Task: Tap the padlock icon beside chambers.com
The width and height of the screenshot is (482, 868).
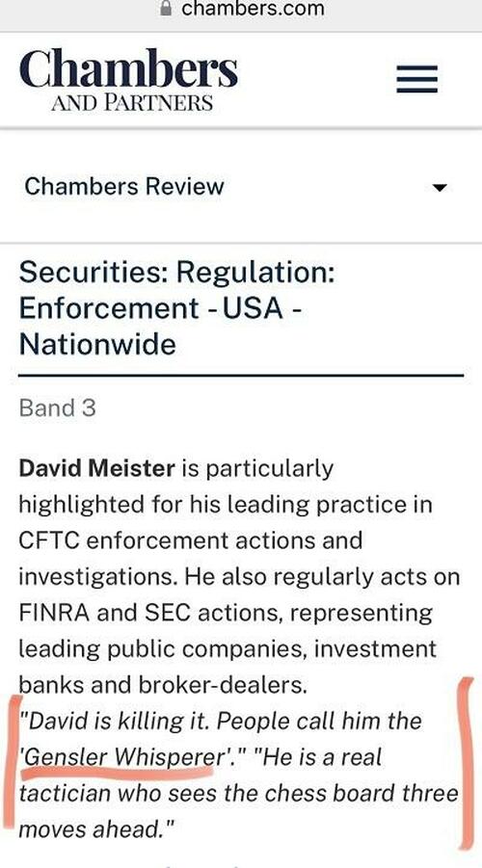Action: [165, 8]
